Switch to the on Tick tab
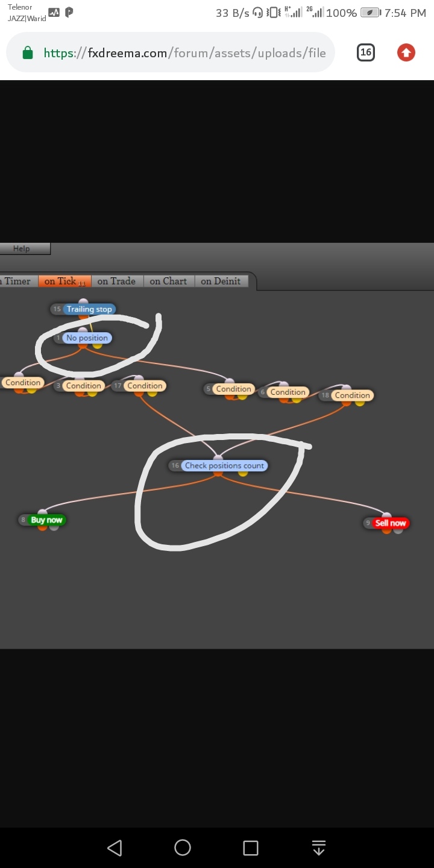The image size is (434, 868). click(x=64, y=281)
